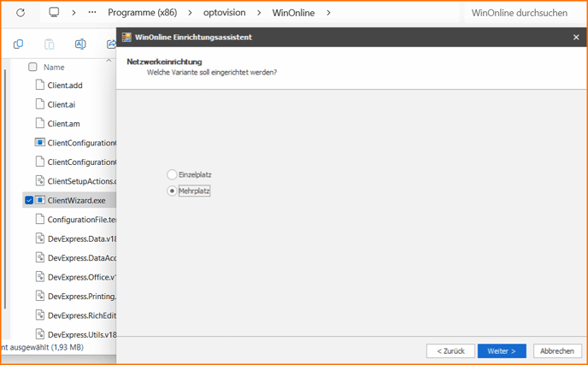Click the refresh icon in Explorer
This screenshot has height=365, width=588.
pos(21,13)
